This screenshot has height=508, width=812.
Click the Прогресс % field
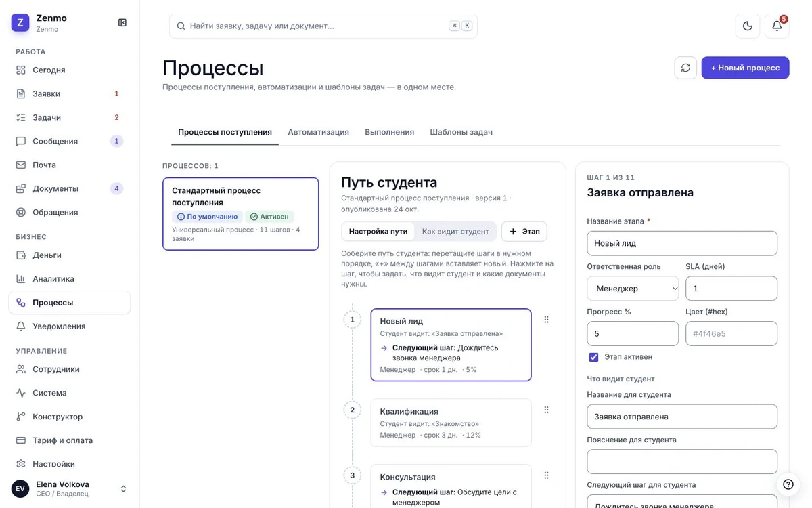click(x=633, y=334)
